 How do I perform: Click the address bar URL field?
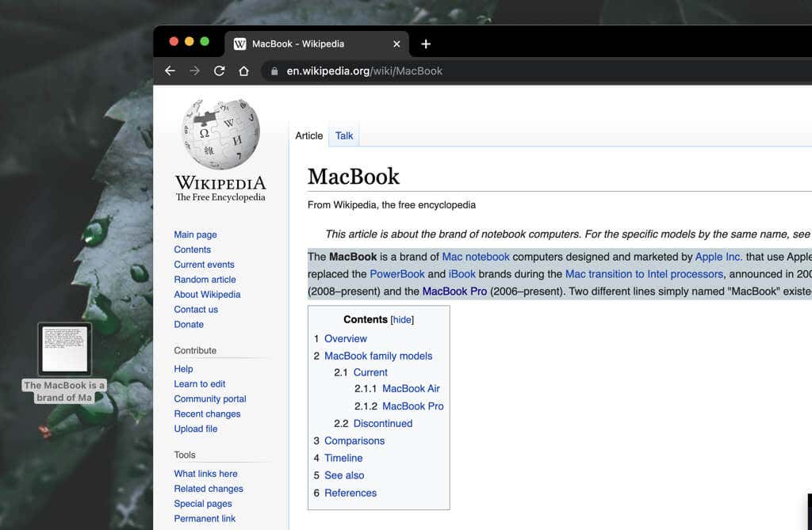[x=536, y=71]
